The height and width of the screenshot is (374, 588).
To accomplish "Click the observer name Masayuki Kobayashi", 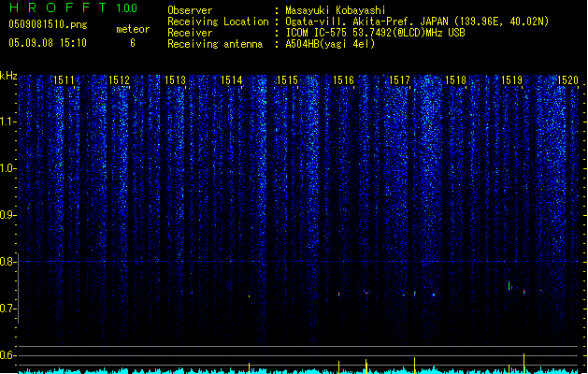I will (x=336, y=10).
